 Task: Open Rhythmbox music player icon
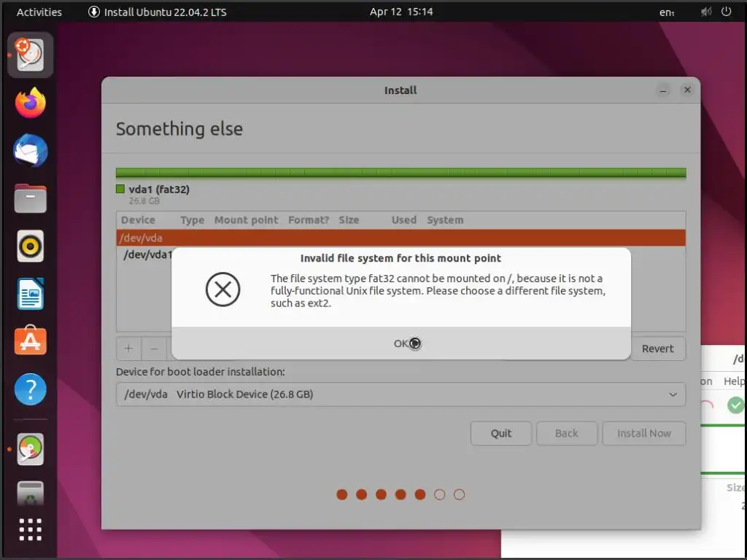click(x=31, y=246)
